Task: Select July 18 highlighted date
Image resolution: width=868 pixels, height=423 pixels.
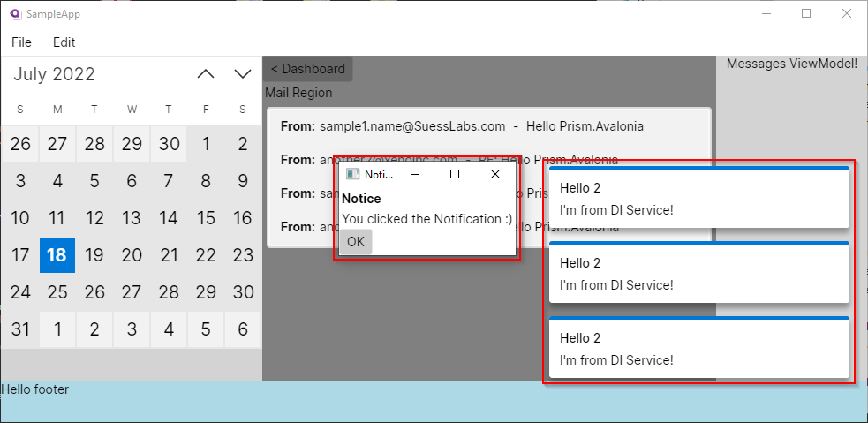Action: pyautogui.click(x=57, y=255)
